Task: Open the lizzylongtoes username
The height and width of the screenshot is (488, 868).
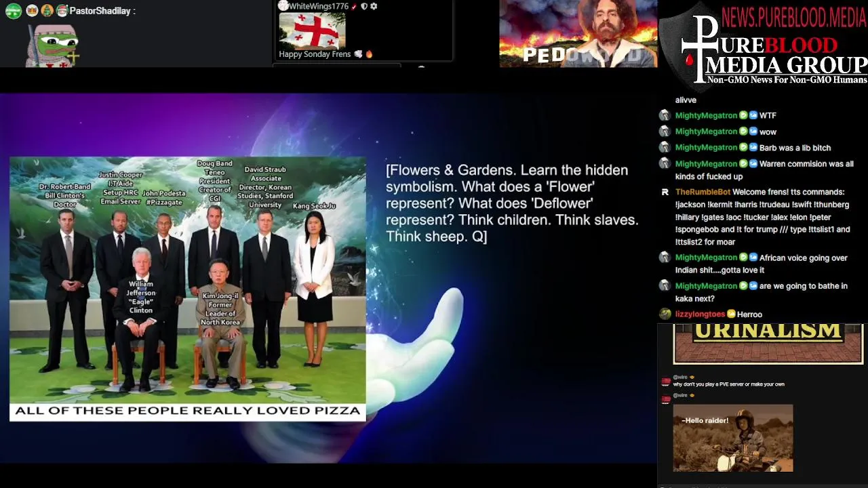Action: (700, 314)
